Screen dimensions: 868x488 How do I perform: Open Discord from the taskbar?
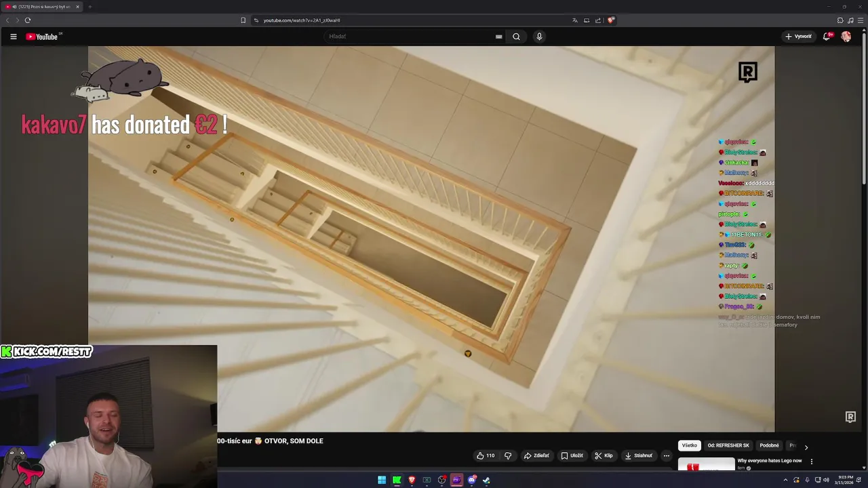(472, 480)
